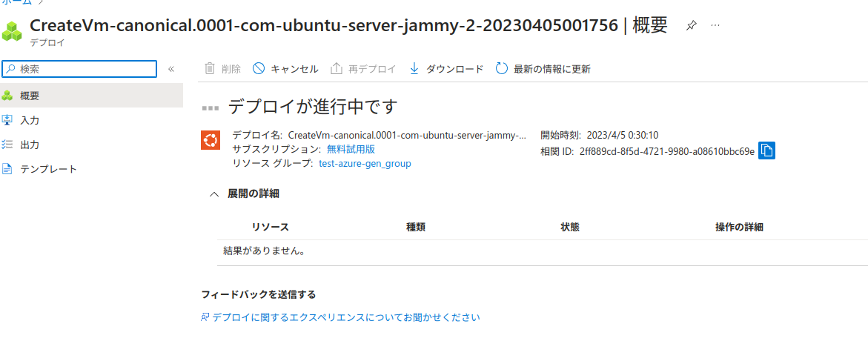Open the test-azure-gen_group resource group link
The width and height of the screenshot is (868, 341).
coord(365,164)
